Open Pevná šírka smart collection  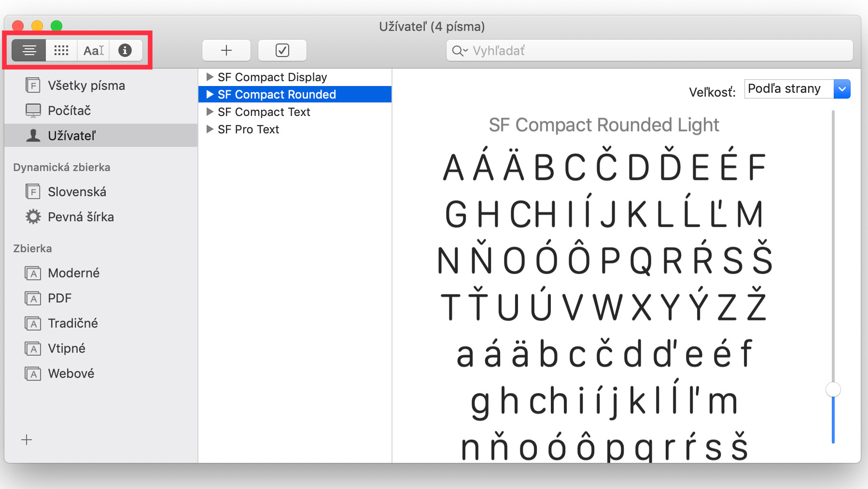(101, 217)
